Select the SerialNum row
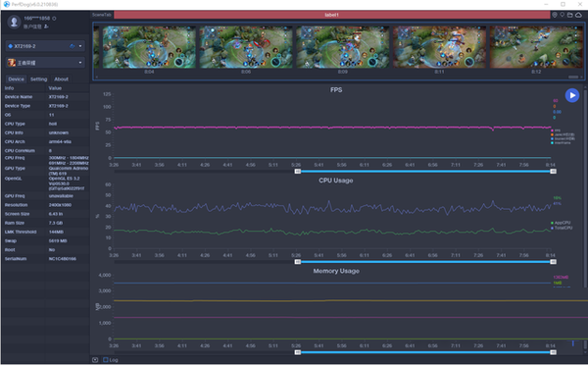 pyautogui.click(x=45, y=259)
